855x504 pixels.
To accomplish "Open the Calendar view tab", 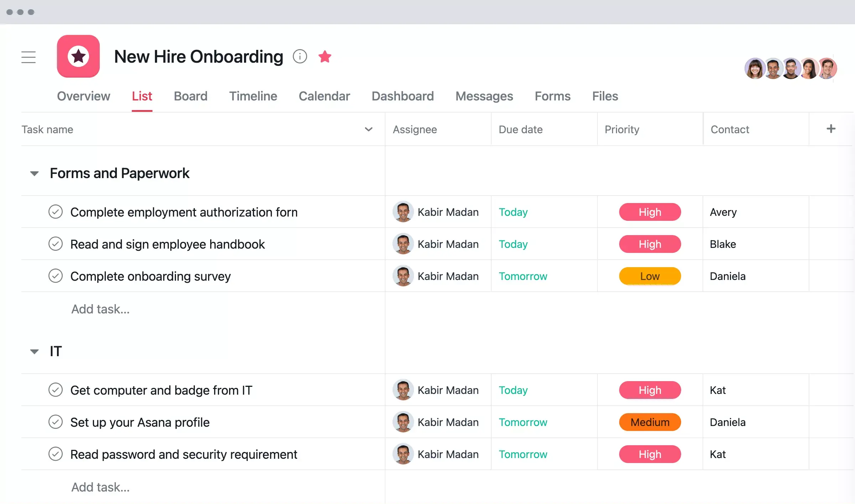I will (325, 95).
